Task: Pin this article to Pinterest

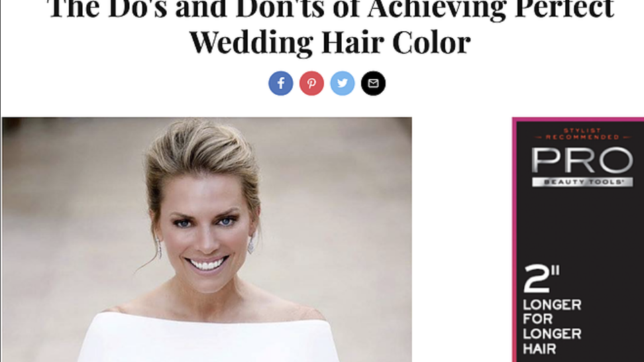Action: (x=312, y=83)
